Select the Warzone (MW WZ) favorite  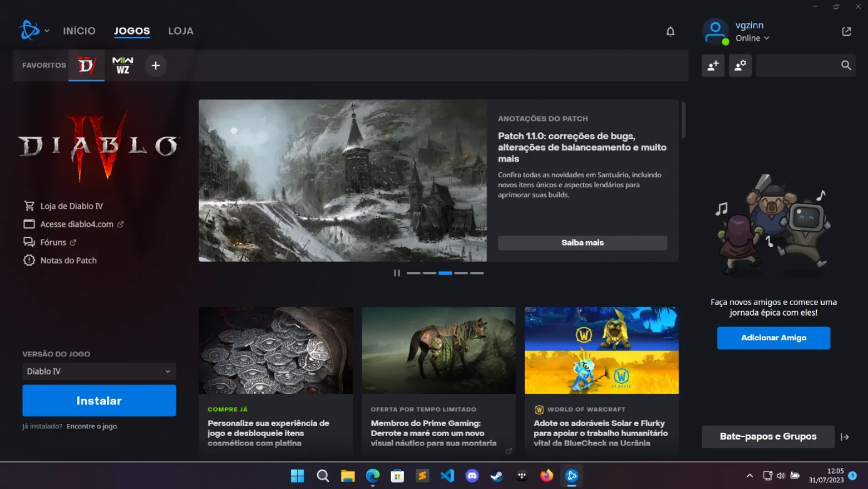[122, 65]
